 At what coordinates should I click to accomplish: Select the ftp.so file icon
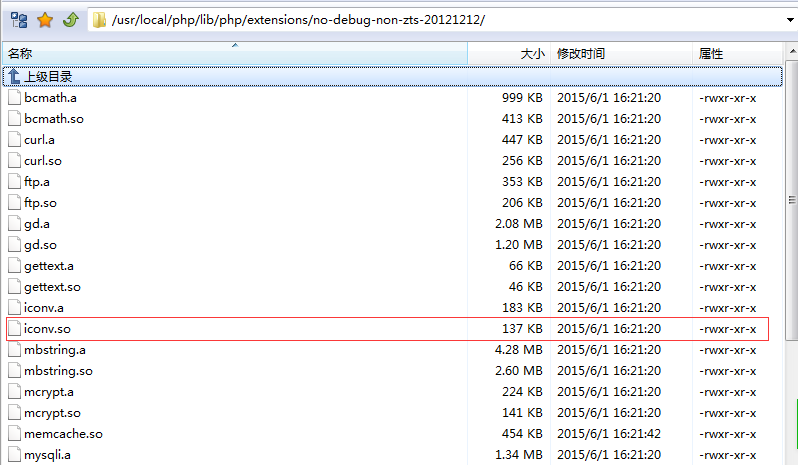[14, 202]
